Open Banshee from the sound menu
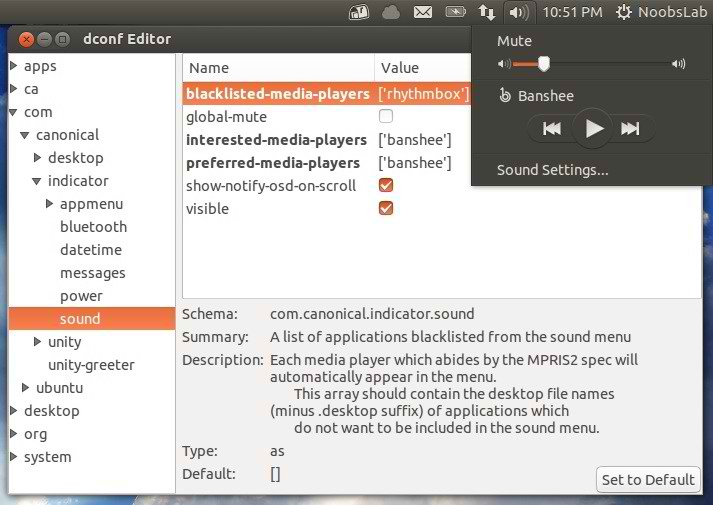Viewport: 713px width, 505px height. 546,96
